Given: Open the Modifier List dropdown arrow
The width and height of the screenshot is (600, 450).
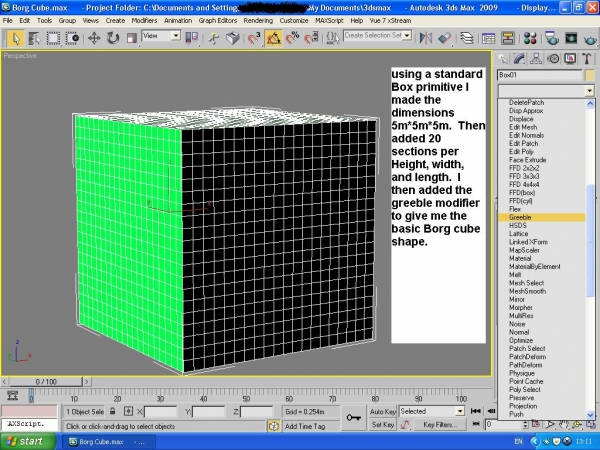Looking at the screenshot, I should tap(589, 91).
